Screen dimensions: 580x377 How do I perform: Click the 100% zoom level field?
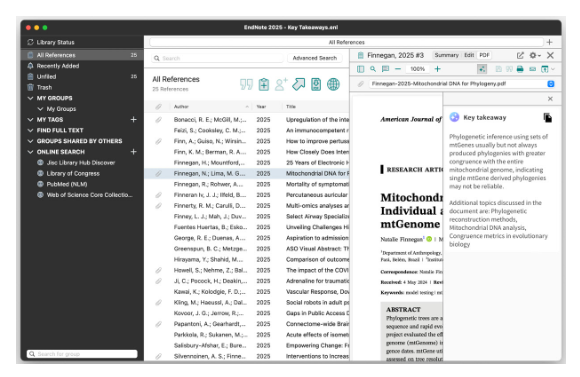pos(418,69)
